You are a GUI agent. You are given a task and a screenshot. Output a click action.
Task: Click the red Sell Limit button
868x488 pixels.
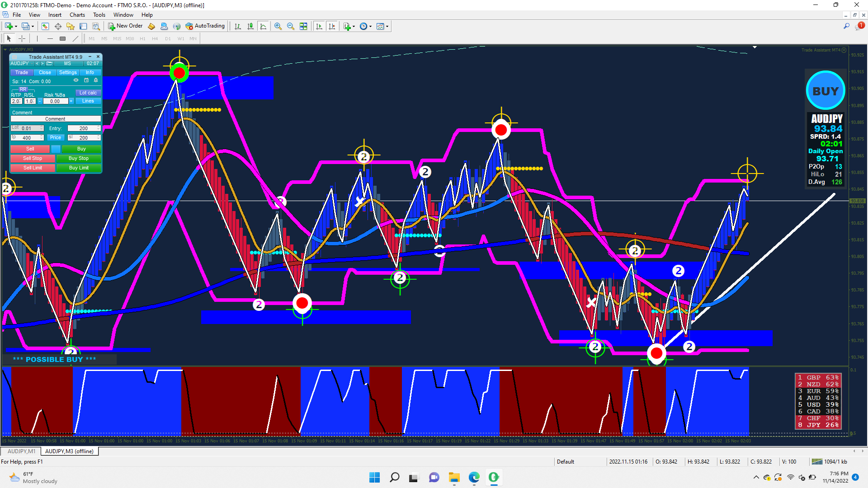coord(33,168)
